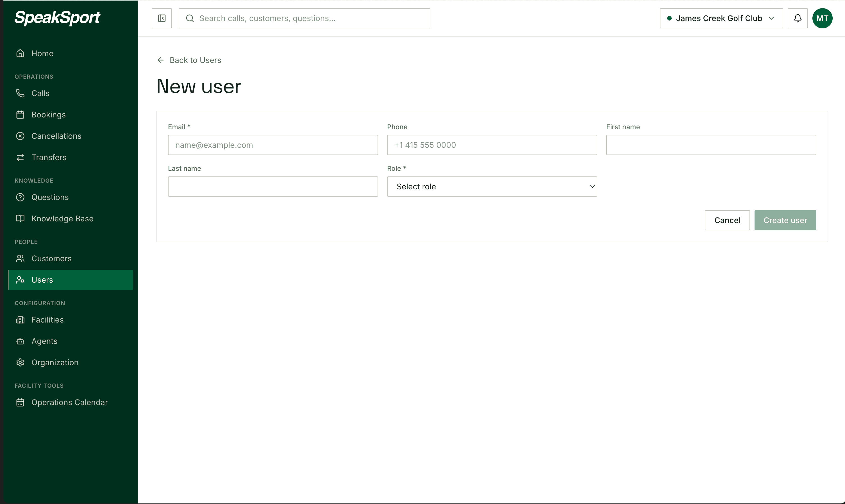Open notifications bell

click(x=798, y=18)
